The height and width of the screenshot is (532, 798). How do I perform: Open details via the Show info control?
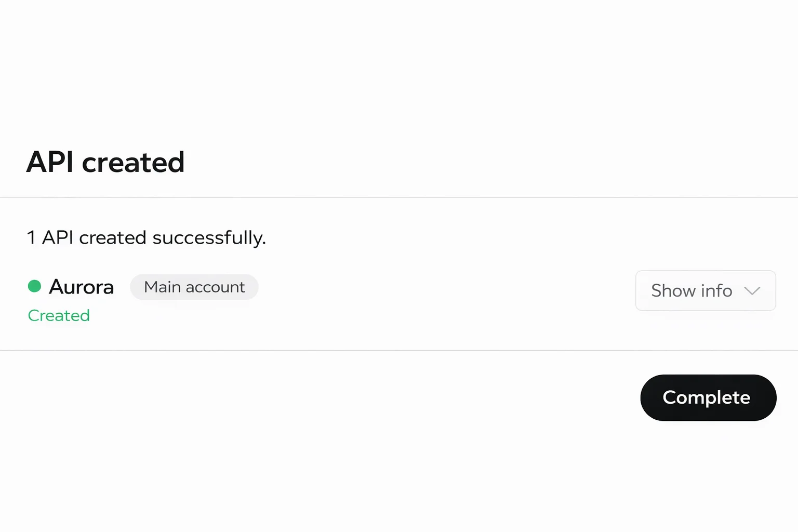click(x=705, y=291)
